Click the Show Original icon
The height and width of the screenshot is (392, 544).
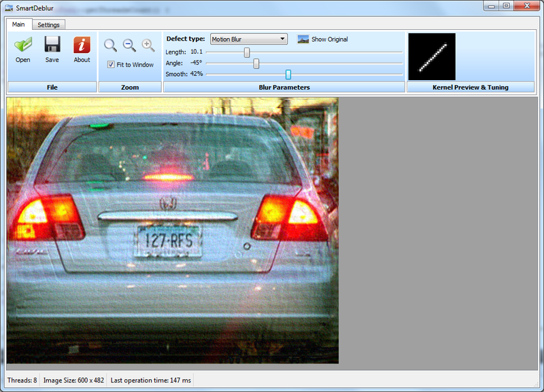tap(302, 39)
